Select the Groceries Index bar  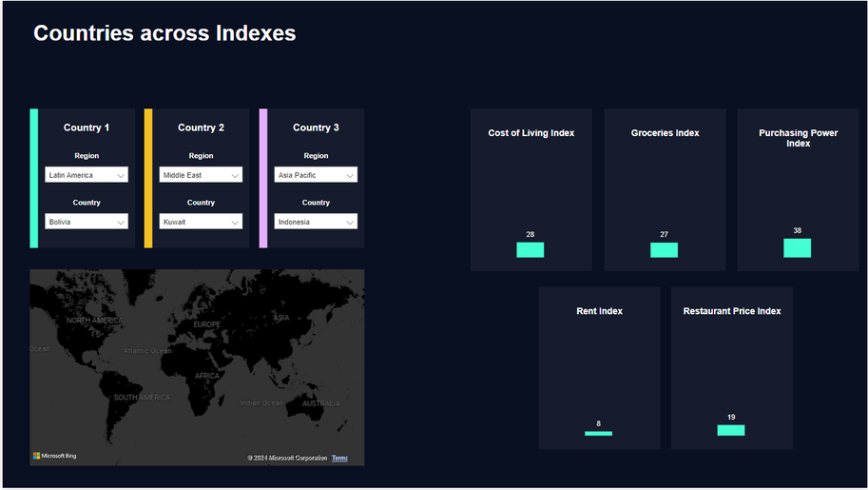(664, 250)
